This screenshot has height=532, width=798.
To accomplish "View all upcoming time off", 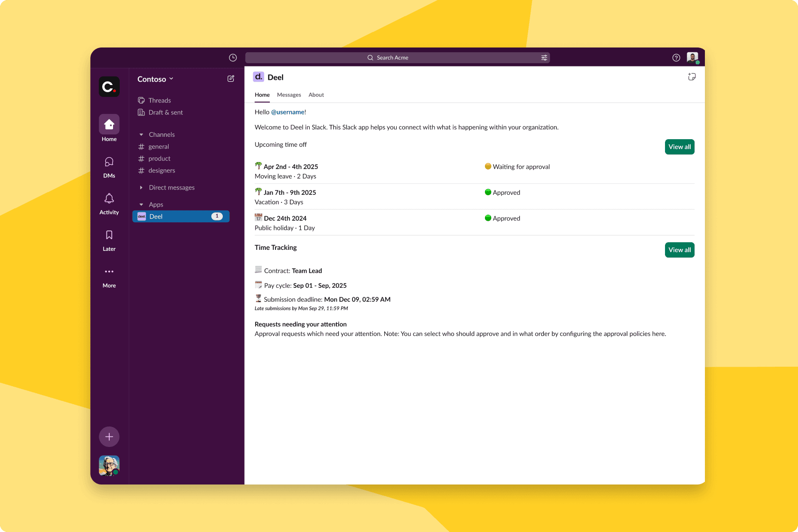I will 679,147.
